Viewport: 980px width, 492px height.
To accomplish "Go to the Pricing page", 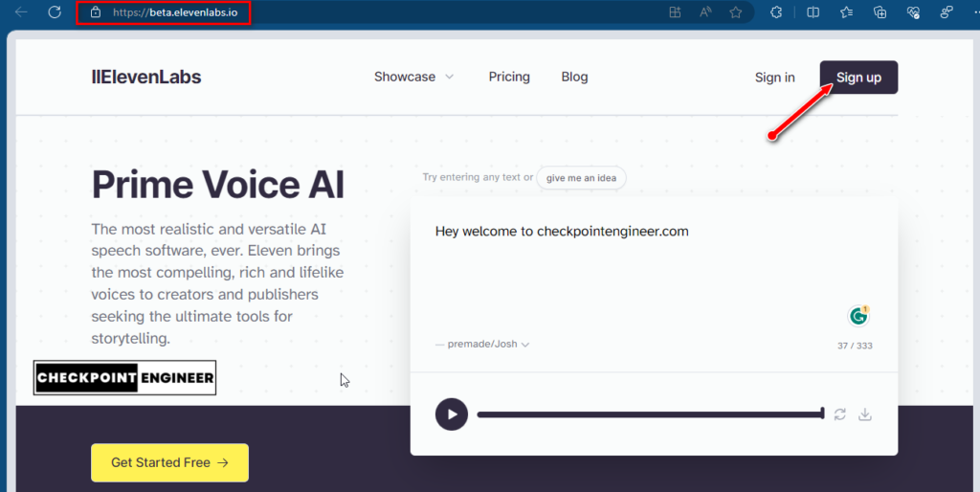I will (x=509, y=77).
